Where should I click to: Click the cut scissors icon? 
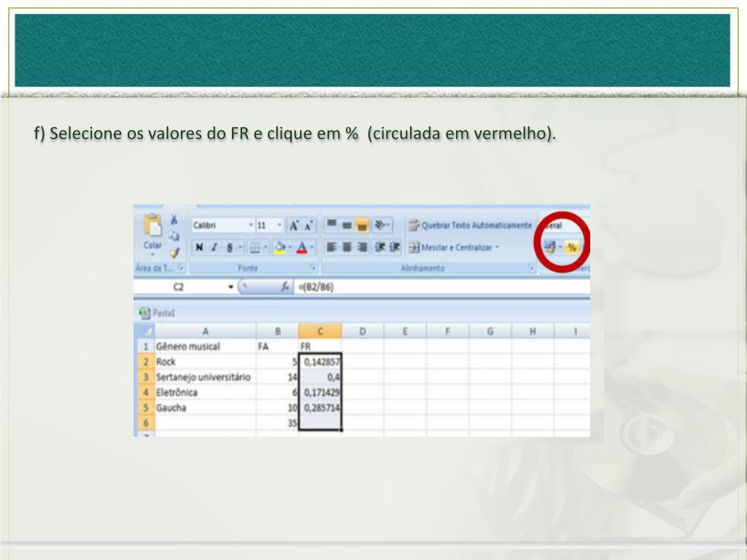click(x=174, y=220)
